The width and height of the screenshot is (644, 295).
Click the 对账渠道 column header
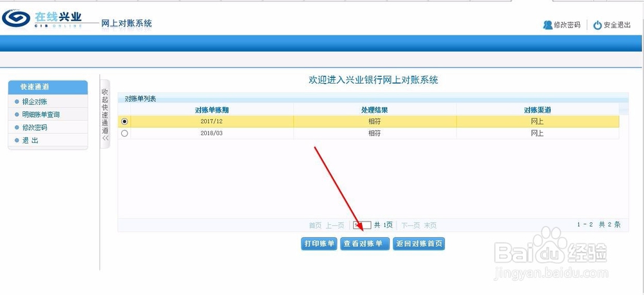click(537, 110)
